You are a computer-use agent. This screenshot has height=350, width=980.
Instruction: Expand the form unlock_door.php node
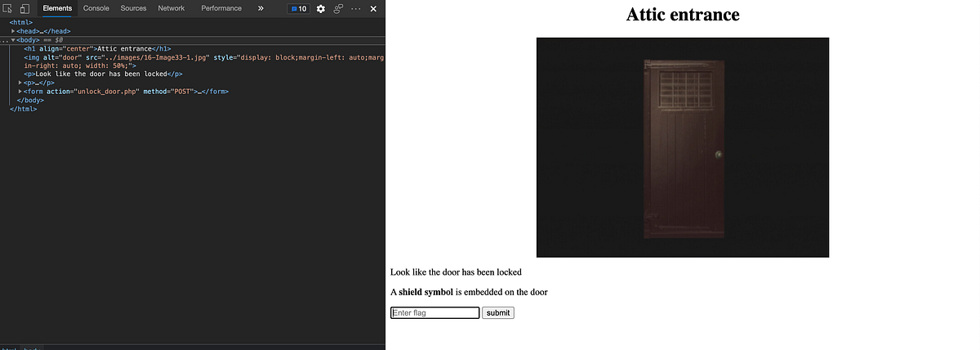click(20, 92)
